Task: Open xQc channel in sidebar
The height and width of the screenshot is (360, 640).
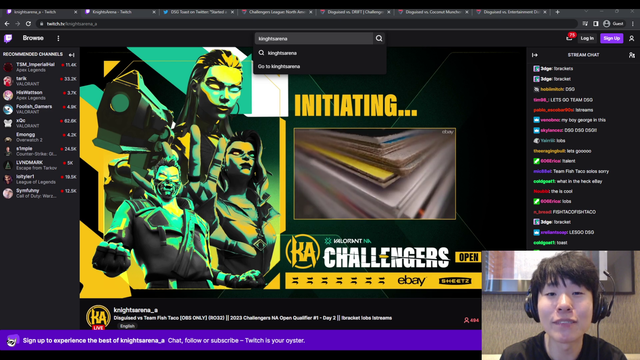Action: coord(40,123)
